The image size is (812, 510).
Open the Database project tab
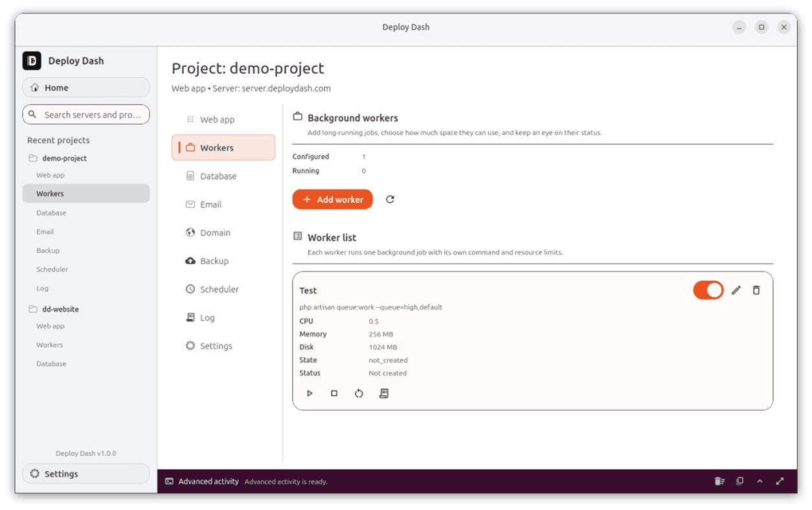pyautogui.click(x=223, y=176)
